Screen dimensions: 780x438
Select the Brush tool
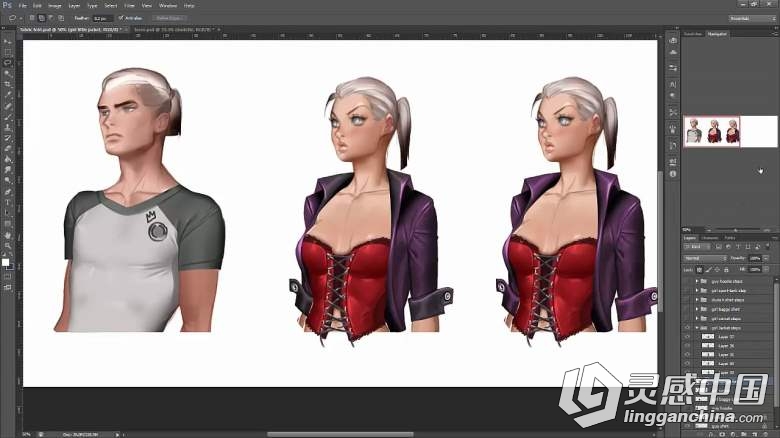7,116
